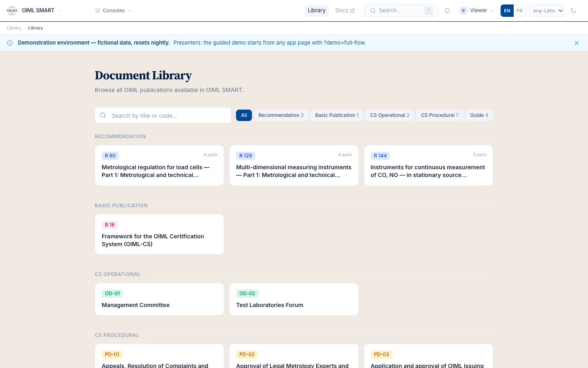Image resolution: width=588 pixels, height=368 pixels.
Task: Click the BASIC PUBLICATION section heading
Action: tap(121, 206)
